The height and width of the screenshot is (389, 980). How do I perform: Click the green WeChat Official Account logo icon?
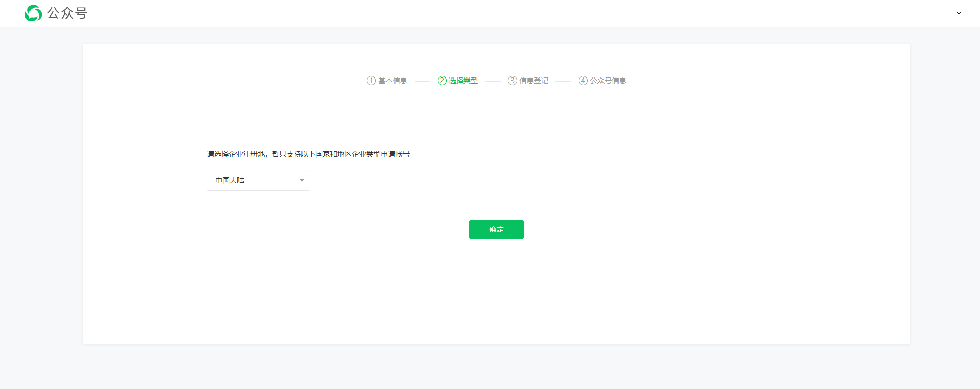coord(34,13)
